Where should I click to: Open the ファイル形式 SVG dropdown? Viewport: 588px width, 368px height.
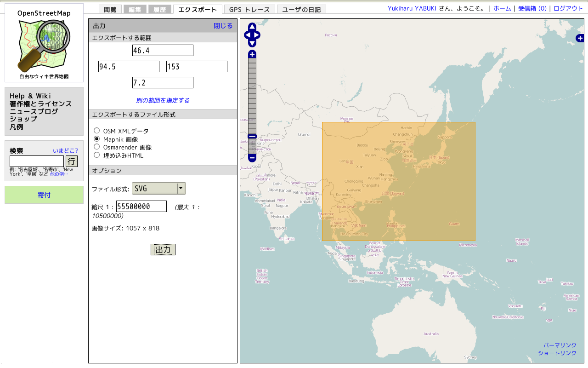159,188
